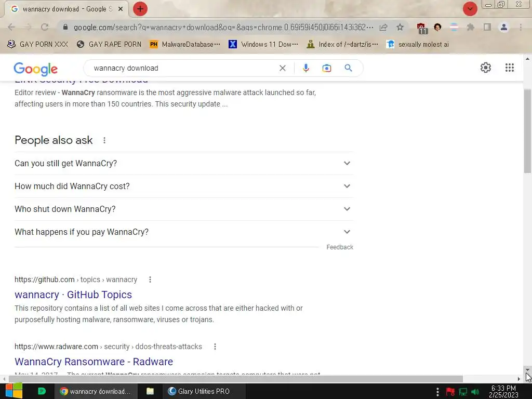Click the horizontal scrollbar thumb
Screen dimensions: 532x399
pyautogui.click(x=236, y=379)
